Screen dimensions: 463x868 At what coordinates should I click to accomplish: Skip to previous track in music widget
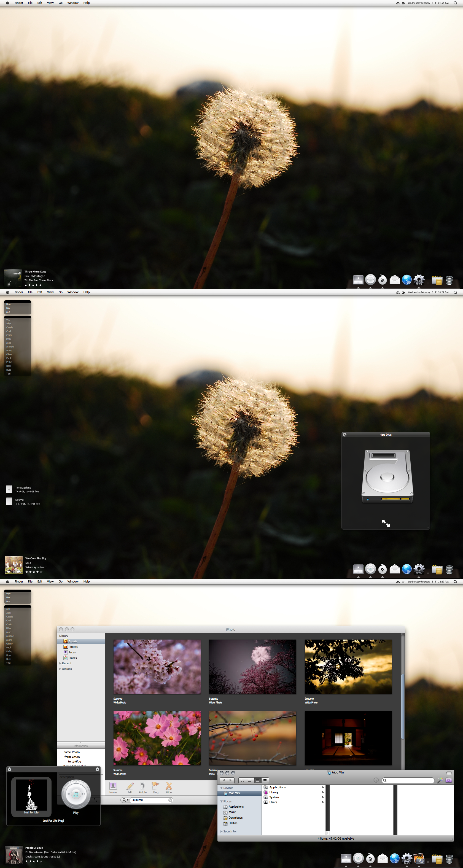click(69, 794)
